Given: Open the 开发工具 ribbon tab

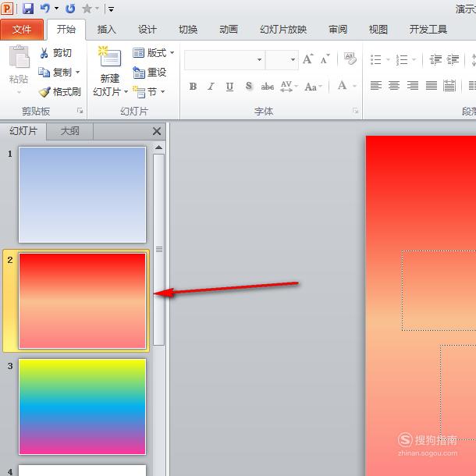Looking at the screenshot, I should pyautogui.click(x=428, y=30).
